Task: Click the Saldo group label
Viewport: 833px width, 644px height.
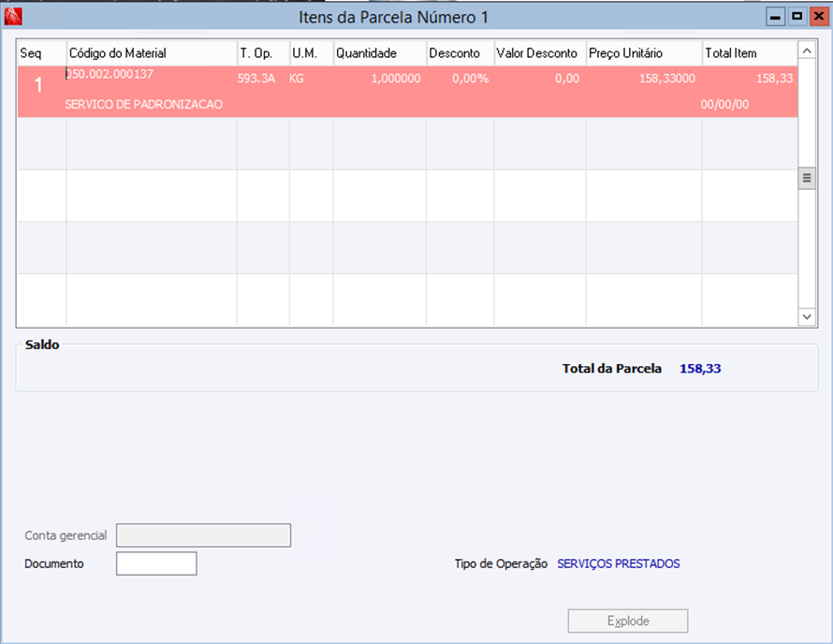Action: (42, 344)
